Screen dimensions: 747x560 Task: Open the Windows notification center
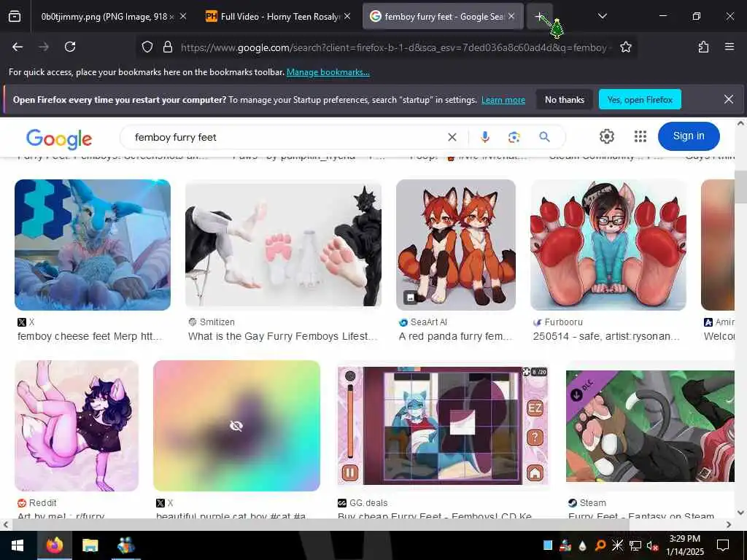[x=723, y=545]
